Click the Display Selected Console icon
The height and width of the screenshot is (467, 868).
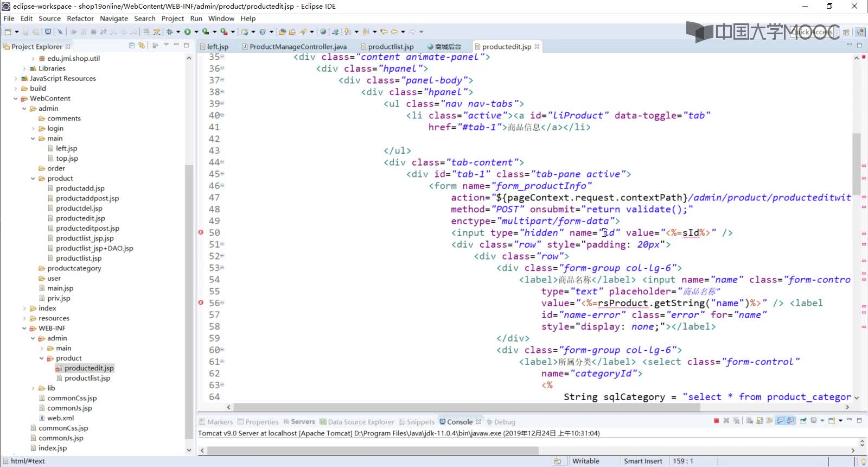pyautogui.click(x=814, y=421)
